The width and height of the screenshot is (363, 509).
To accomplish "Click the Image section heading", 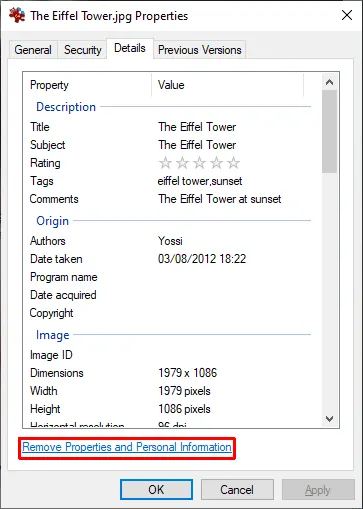I will pyautogui.click(x=53, y=335).
